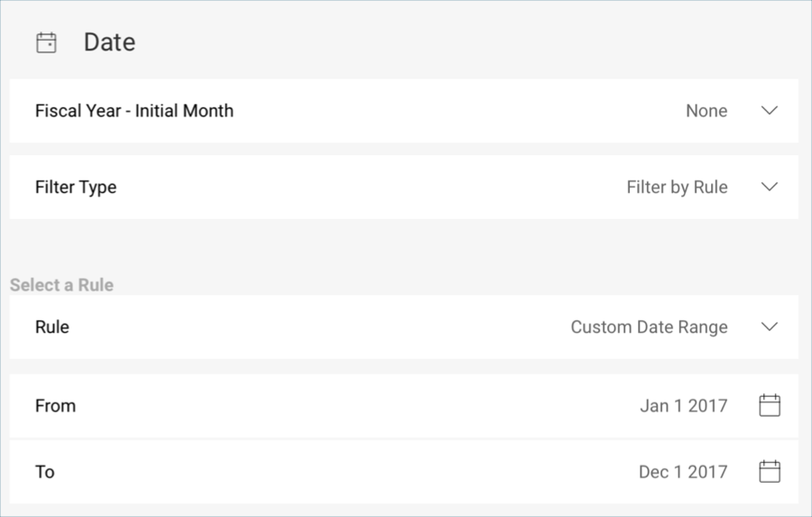Click the None value for Fiscal Year
This screenshot has height=517, width=812.
[706, 111]
